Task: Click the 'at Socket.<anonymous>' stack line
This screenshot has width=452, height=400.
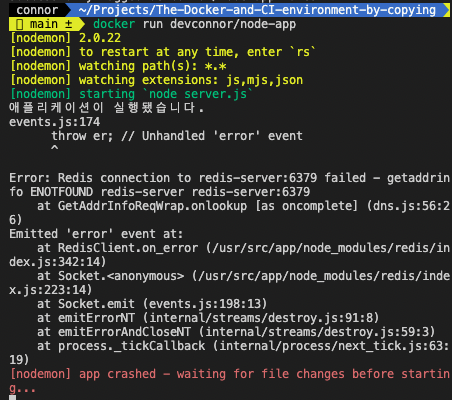Action: click(x=243, y=276)
